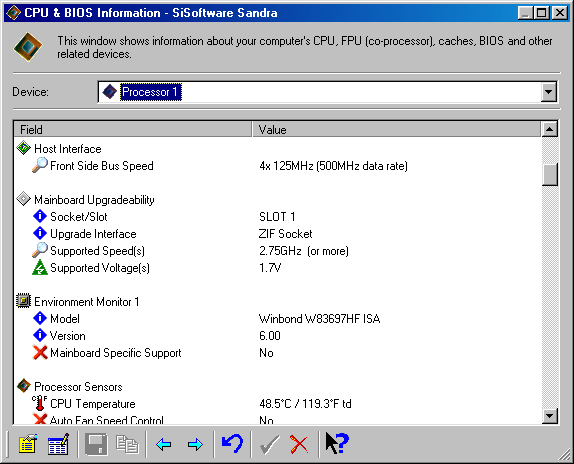
Task: Click info icon beside Version
Action: point(40,335)
